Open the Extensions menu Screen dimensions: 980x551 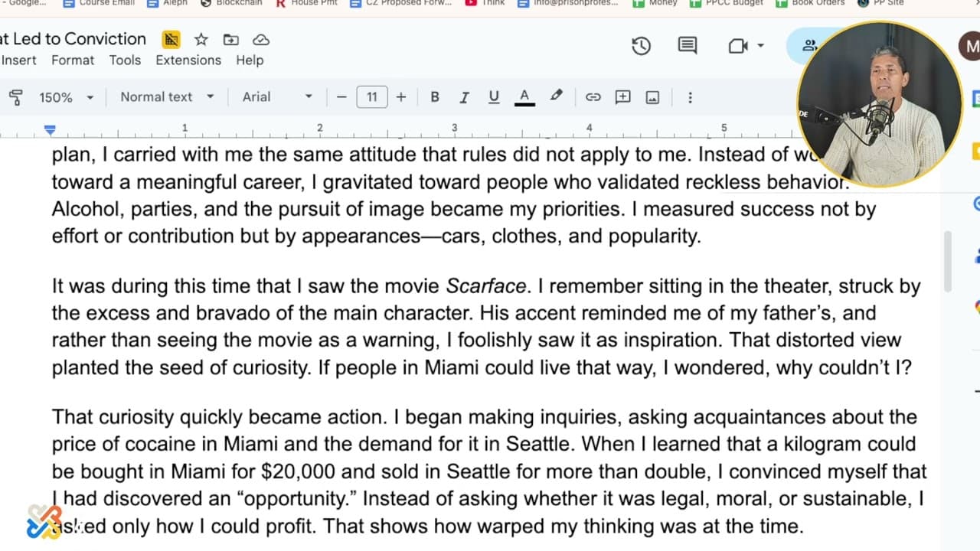point(188,60)
